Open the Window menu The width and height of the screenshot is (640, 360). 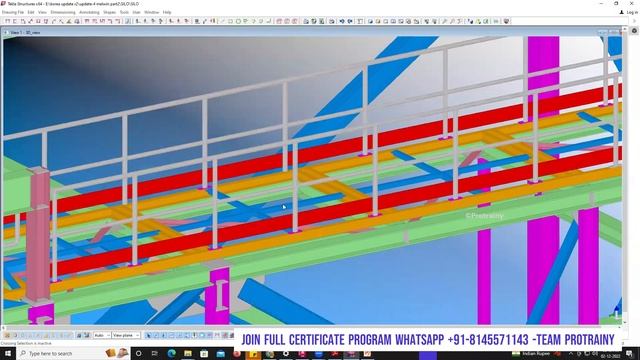[151, 12]
